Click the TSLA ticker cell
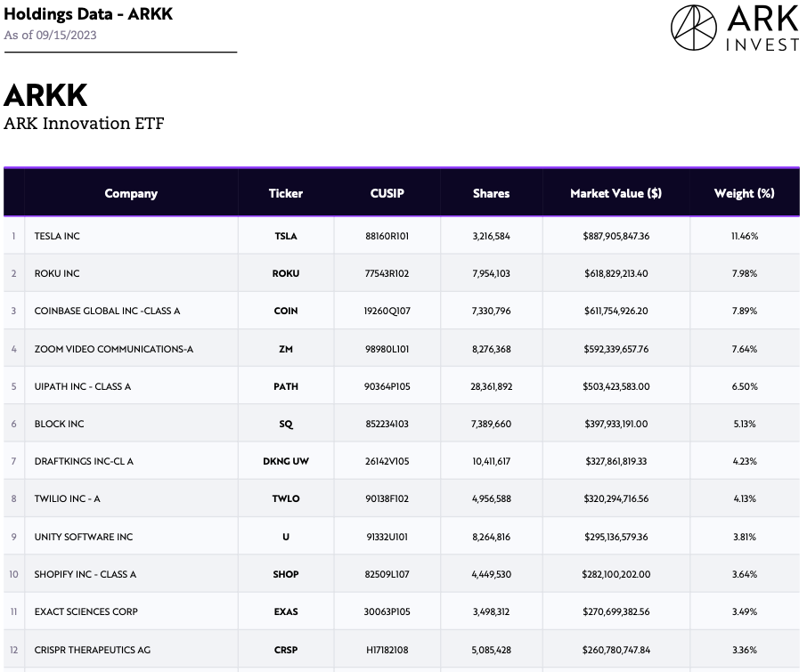Viewport: 807px width, 672px height. pos(286,236)
